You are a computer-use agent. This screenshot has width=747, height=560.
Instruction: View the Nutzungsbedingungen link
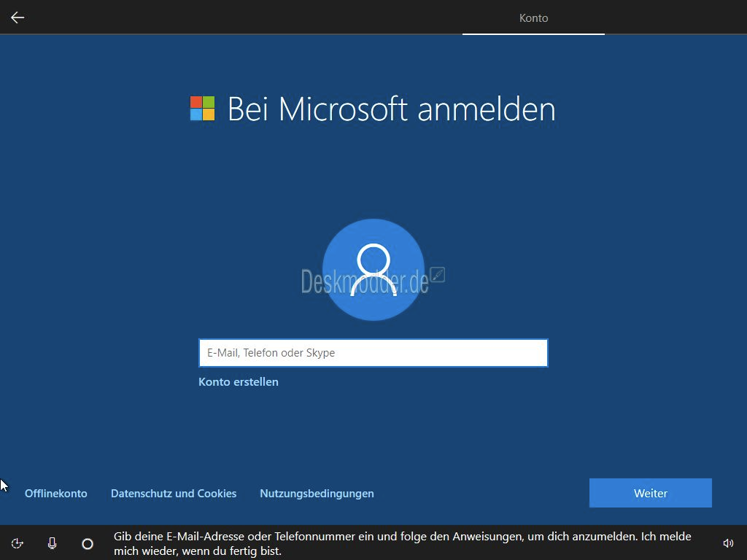pyautogui.click(x=317, y=494)
